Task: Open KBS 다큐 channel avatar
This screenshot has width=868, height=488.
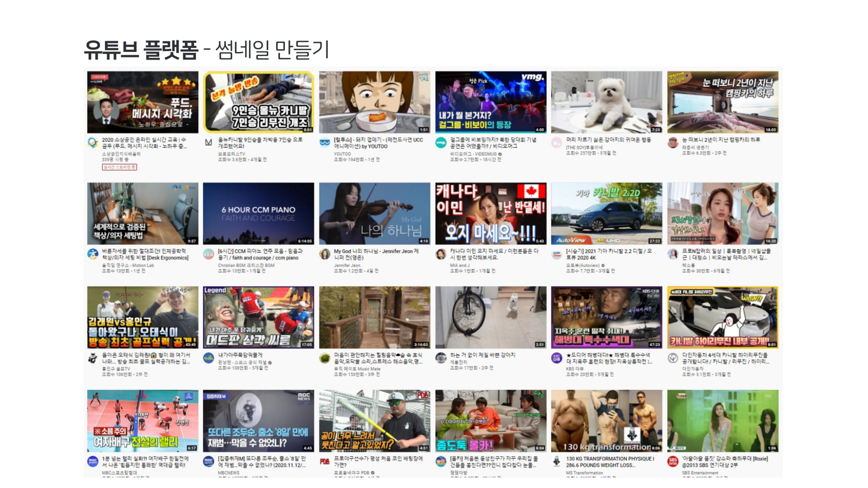Action: click(x=557, y=358)
